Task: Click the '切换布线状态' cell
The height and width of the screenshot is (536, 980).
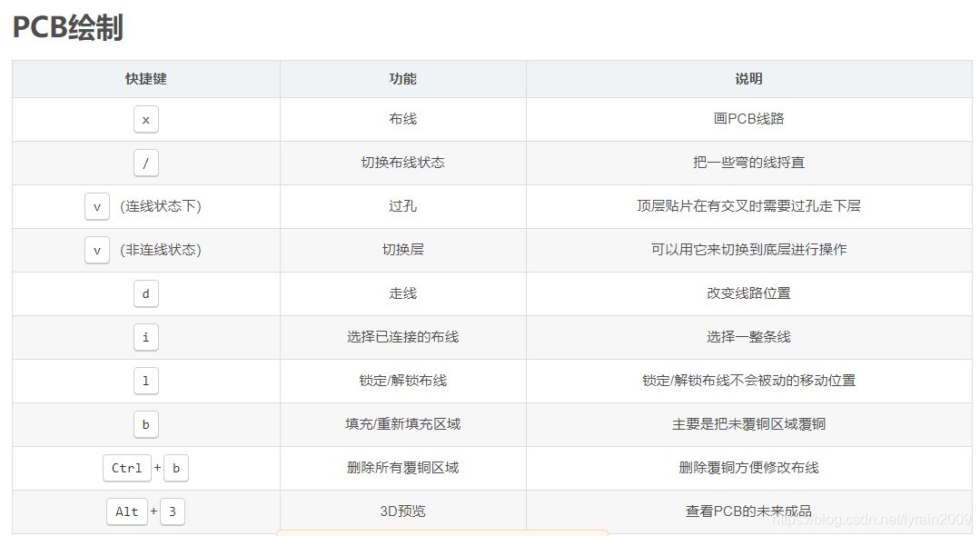Action: click(x=402, y=163)
